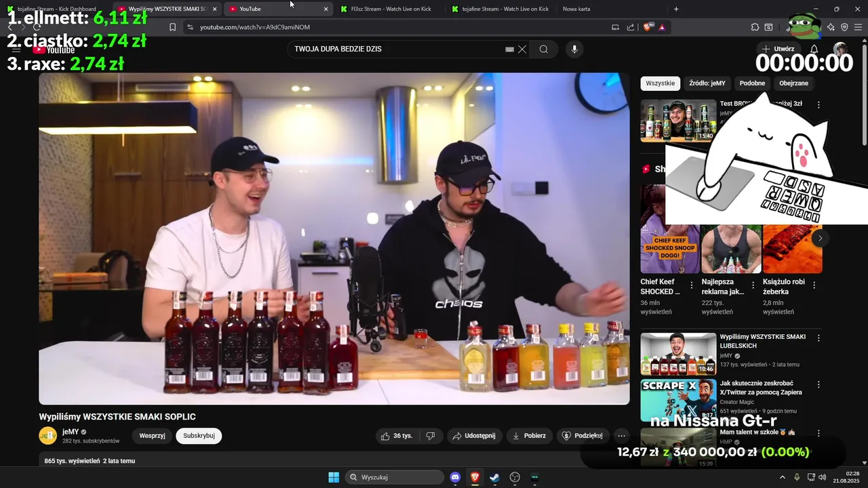
Task: Open the browser extensions puzzle icon
Action: point(755,27)
